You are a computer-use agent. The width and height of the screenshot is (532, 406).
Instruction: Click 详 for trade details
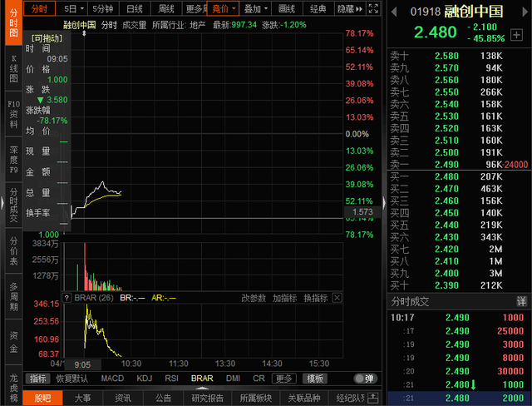(521, 301)
